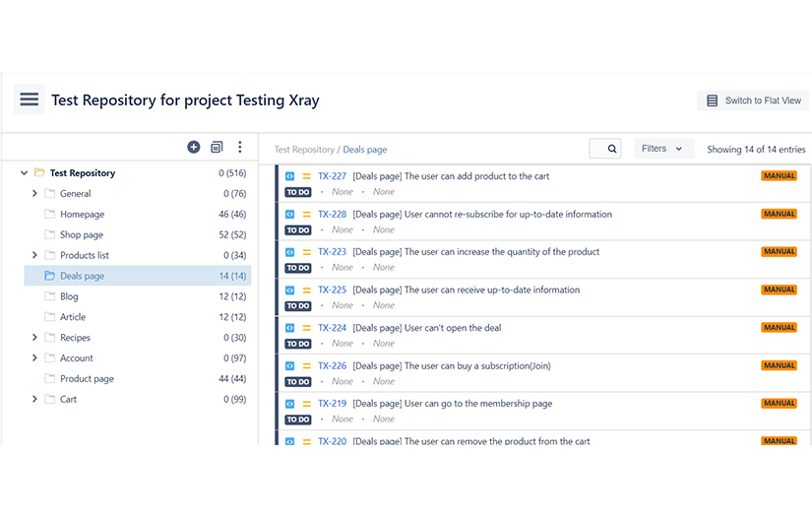The height and width of the screenshot is (517, 812).
Task: Switch to Flat View
Action: click(754, 100)
